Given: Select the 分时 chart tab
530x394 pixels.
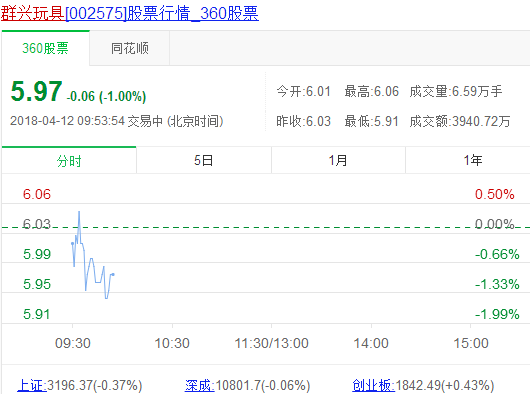Looking at the screenshot, I should point(69,161).
